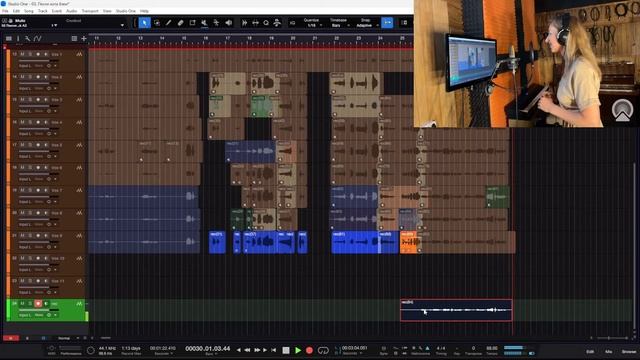Enable monitor on track 16 Voix 4

pyautogui.click(x=45, y=122)
